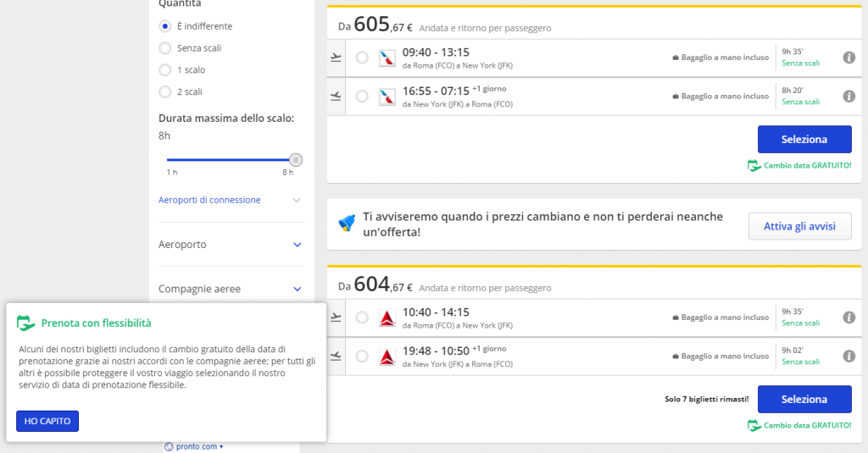Select the '1 scalo' stops option
Viewport: 868px width, 453px height.
coord(165,70)
